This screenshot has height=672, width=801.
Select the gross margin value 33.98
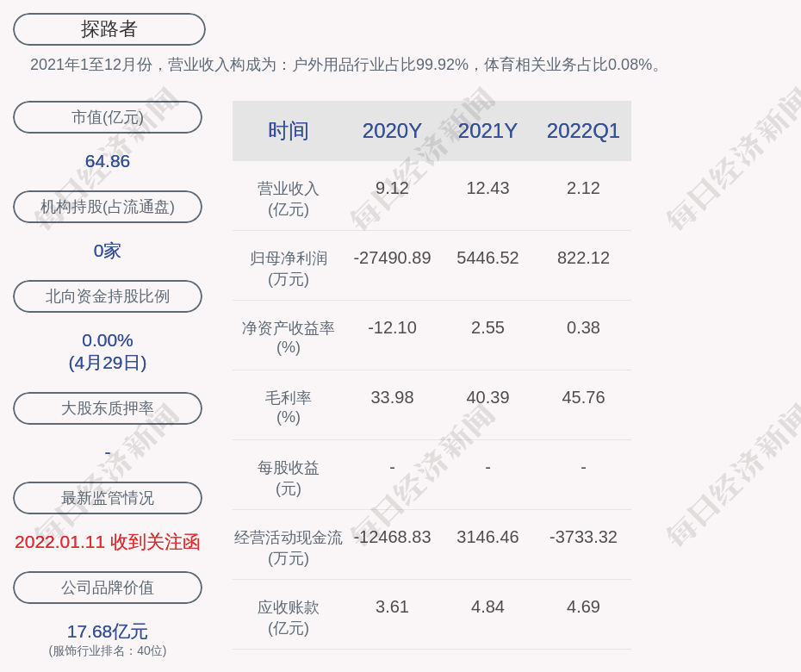point(392,397)
